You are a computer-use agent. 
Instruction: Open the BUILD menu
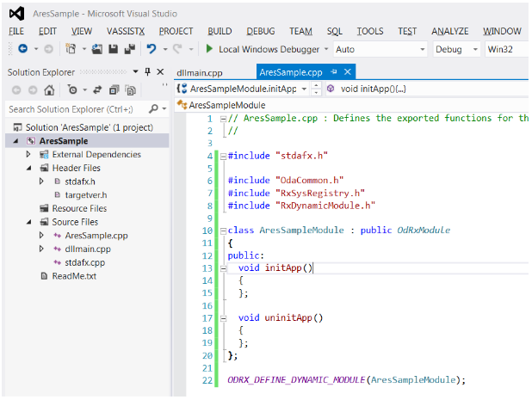(x=220, y=31)
